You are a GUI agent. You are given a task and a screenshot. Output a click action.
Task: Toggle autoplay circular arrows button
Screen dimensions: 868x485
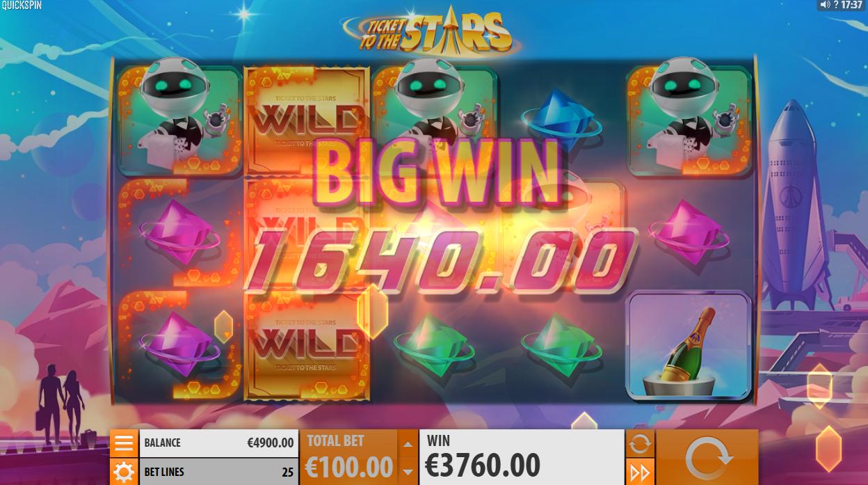pos(639,443)
